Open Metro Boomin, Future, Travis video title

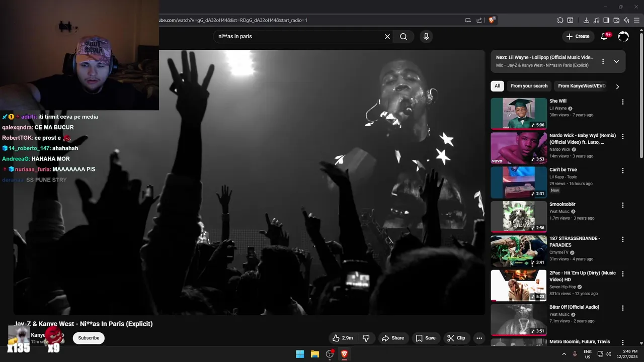(580, 342)
